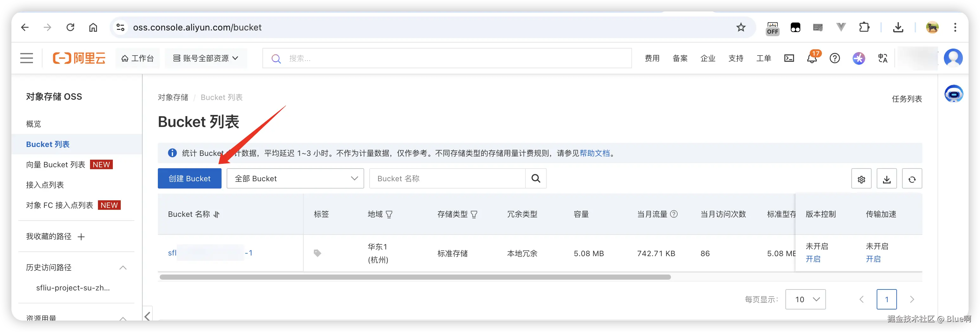980x332 pixels.
Task: Click 对象存储 in the breadcrumb
Action: pos(173,97)
